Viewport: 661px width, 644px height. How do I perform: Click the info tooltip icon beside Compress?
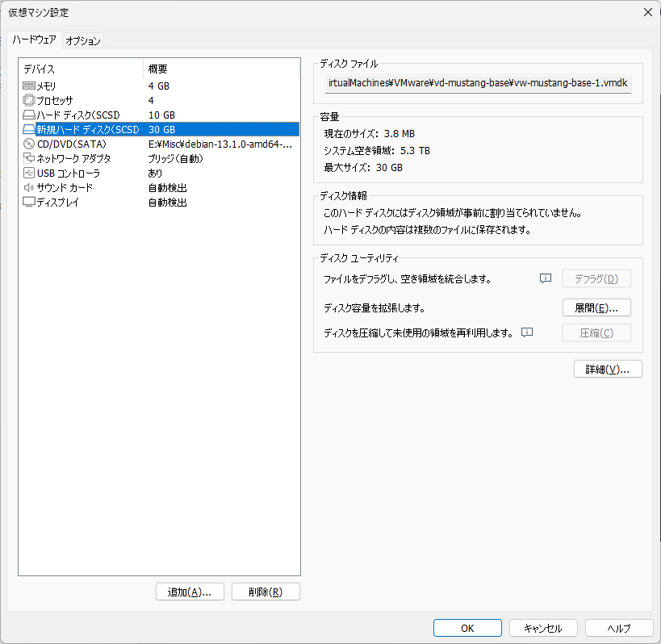(528, 332)
